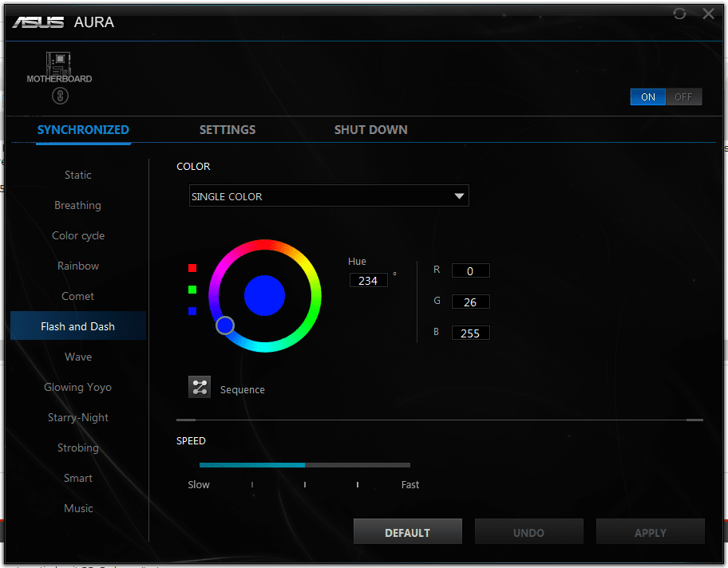Click the UNDO button
Viewport: 728px width, 568px height.
tap(528, 532)
